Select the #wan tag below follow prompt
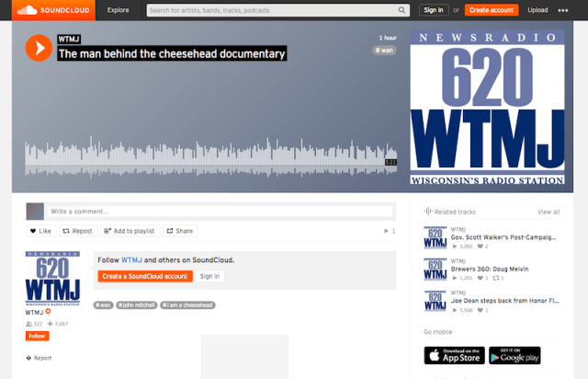 click(103, 305)
